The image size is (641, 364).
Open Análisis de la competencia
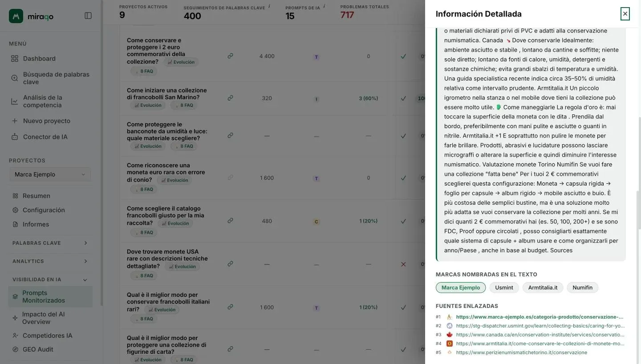[x=50, y=101]
